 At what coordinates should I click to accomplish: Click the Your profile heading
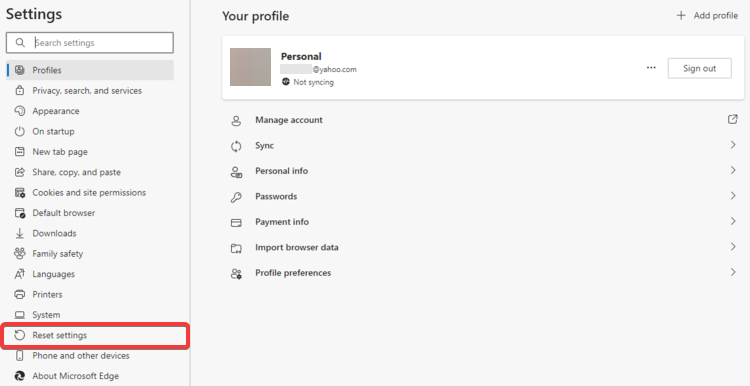click(x=255, y=16)
